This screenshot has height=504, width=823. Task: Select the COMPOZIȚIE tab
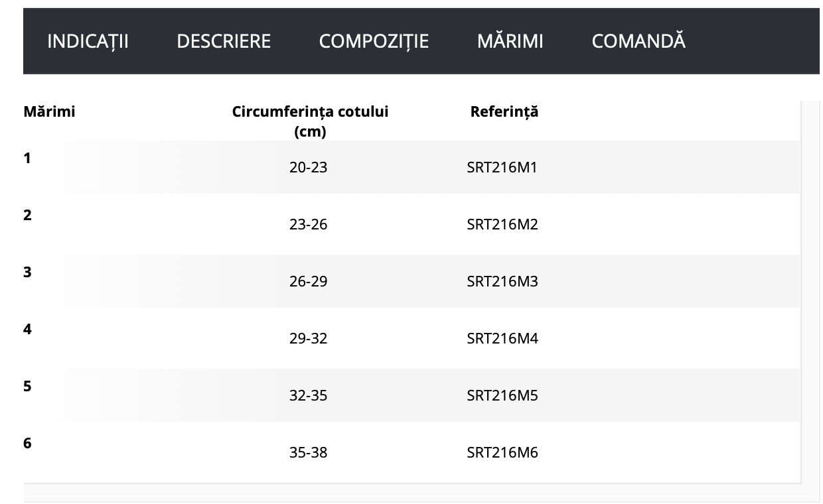tap(374, 41)
